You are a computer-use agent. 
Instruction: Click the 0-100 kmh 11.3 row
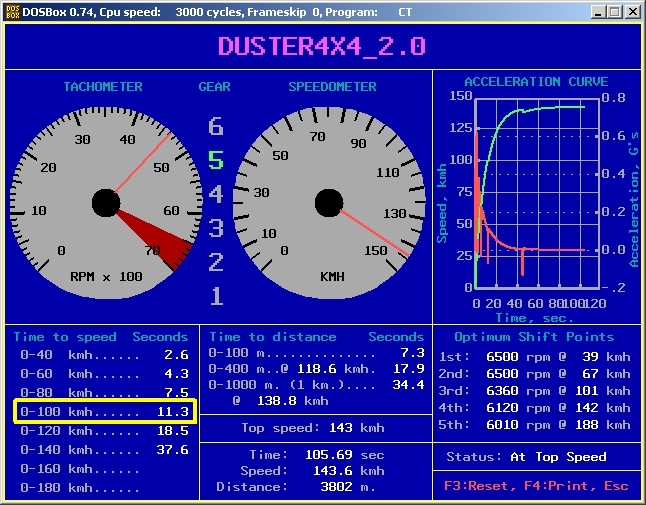105,411
